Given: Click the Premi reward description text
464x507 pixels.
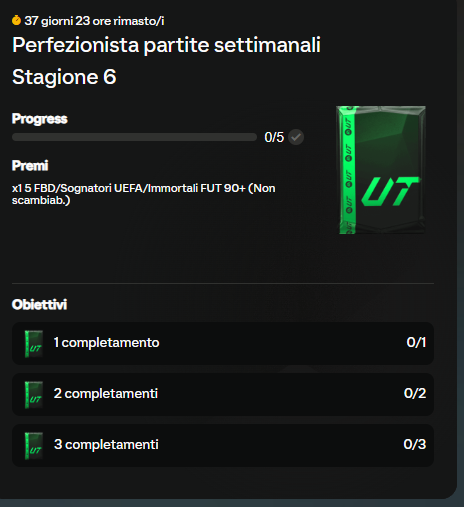Looking at the screenshot, I should 144,194.
